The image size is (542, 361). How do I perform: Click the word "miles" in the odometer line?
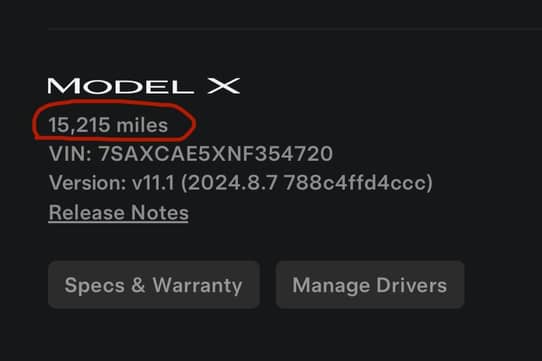142,125
